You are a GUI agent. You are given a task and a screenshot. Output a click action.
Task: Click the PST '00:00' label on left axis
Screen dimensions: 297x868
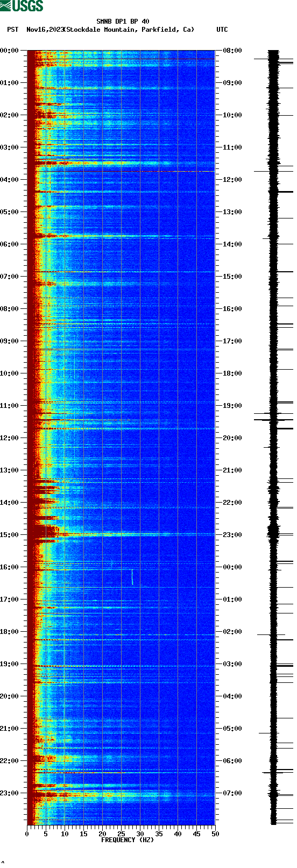pos(10,51)
